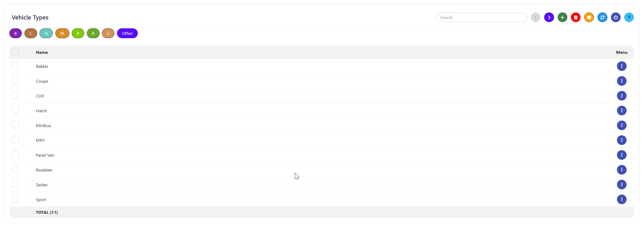
Task: Filter by the letter B pill
Action: (16, 33)
